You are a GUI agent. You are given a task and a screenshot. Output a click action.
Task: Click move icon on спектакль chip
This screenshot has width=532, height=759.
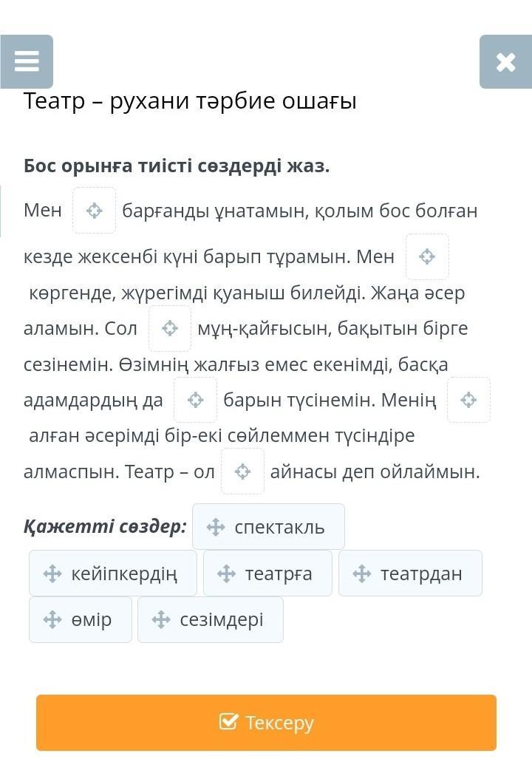[x=215, y=527]
